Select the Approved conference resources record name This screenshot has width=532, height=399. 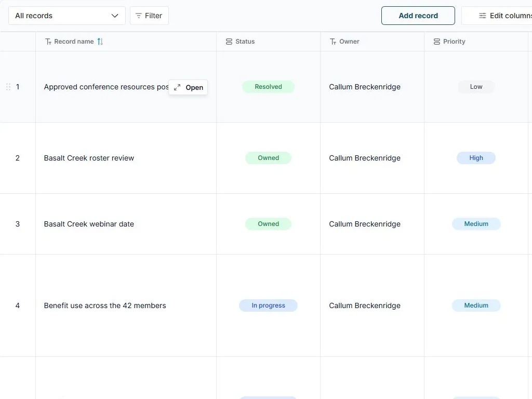pyautogui.click(x=106, y=87)
